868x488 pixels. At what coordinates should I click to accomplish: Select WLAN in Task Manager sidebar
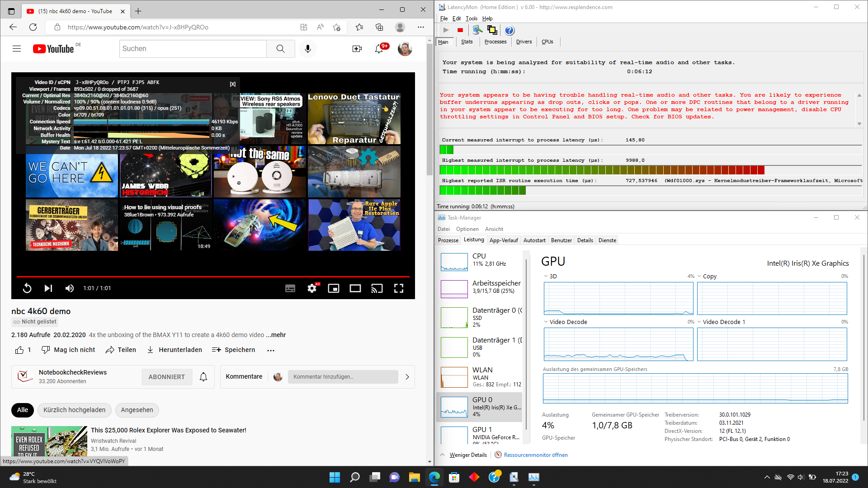[480, 377]
